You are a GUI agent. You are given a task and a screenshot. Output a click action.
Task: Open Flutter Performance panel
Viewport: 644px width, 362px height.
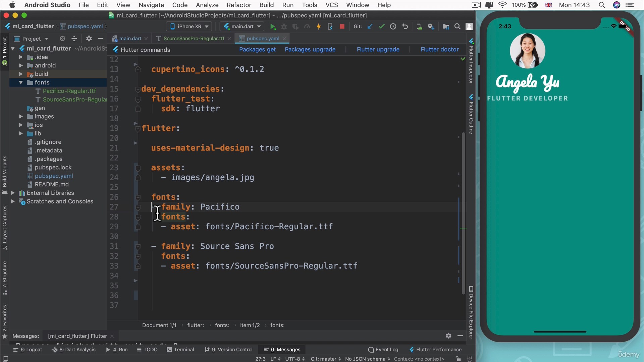pos(435,350)
